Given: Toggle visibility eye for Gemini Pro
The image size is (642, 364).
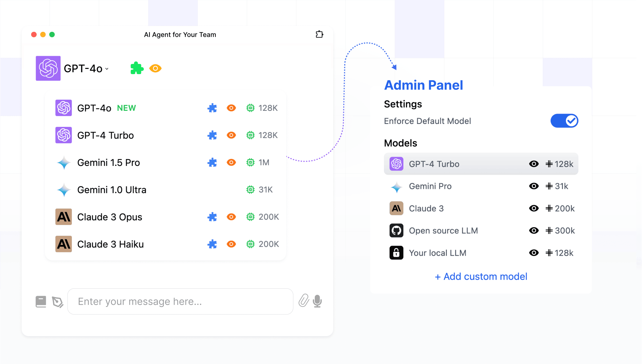Looking at the screenshot, I should pyautogui.click(x=534, y=186).
